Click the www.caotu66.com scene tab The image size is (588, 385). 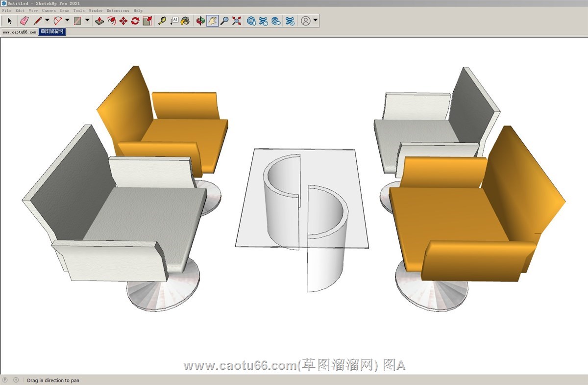(19, 32)
